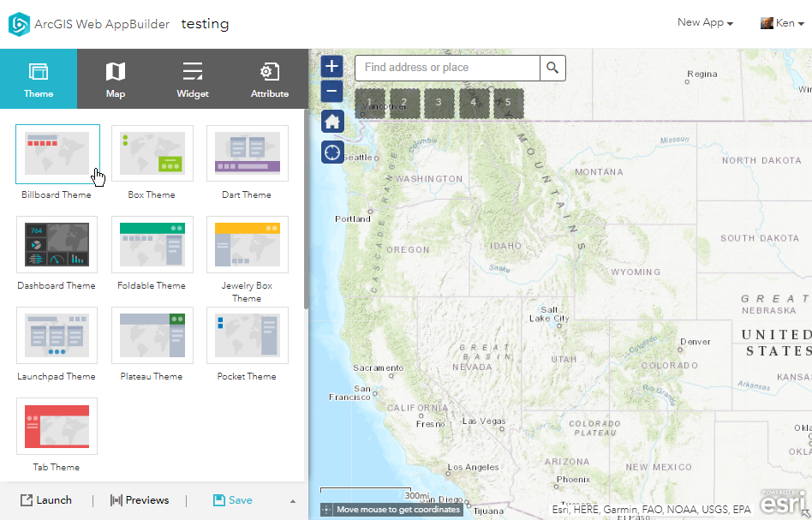Expand the save options arrow
This screenshot has height=520, width=812.
293,501
